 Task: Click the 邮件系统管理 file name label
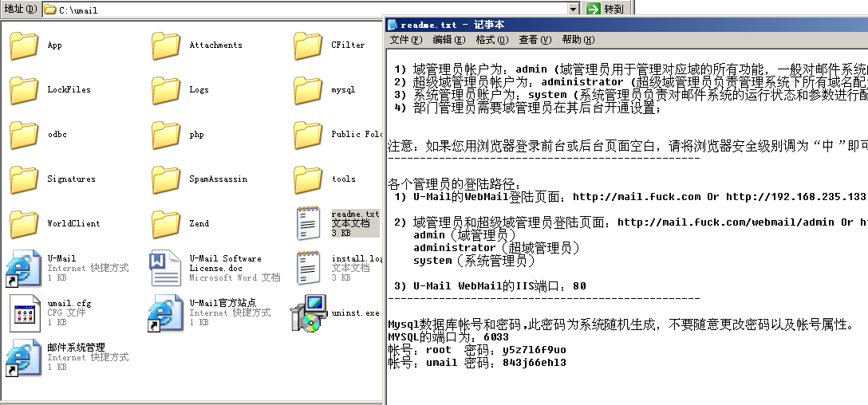click(76, 348)
